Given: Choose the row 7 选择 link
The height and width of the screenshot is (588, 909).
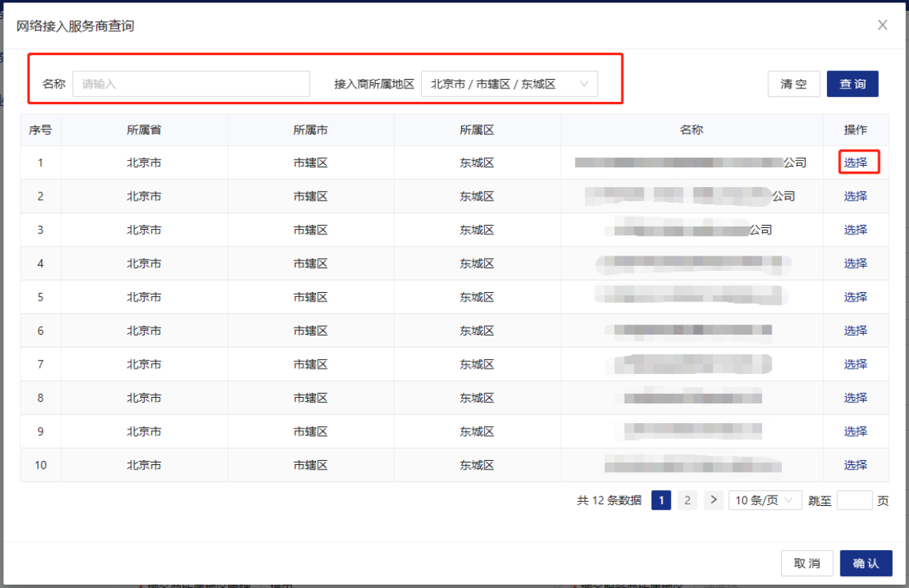Looking at the screenshot, I should click(855, 364).
